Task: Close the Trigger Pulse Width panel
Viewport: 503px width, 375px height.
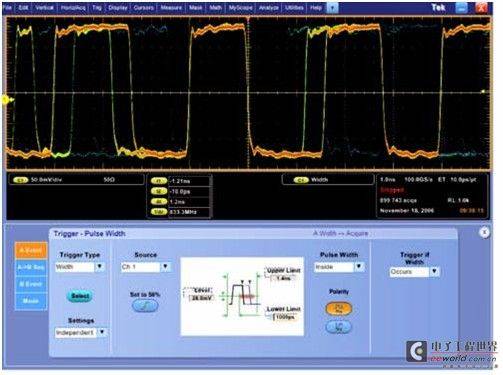Action: 484,232
